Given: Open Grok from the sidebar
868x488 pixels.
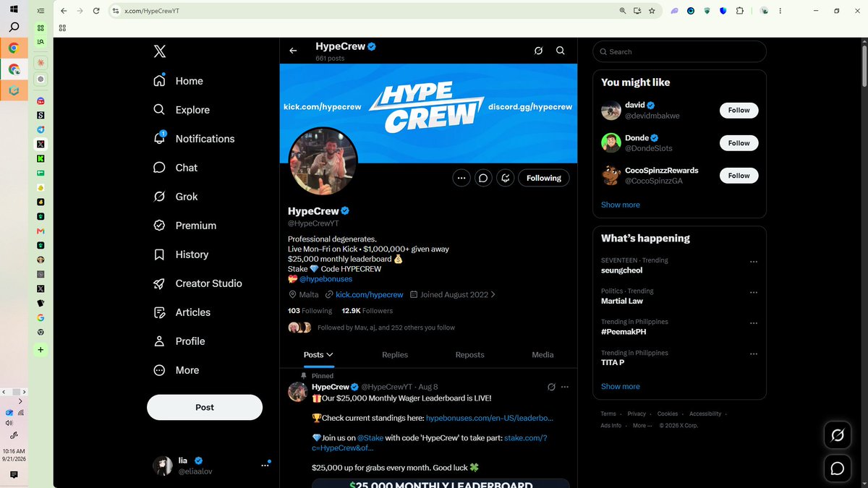Looking at the screenshot, I should [175, 197].
